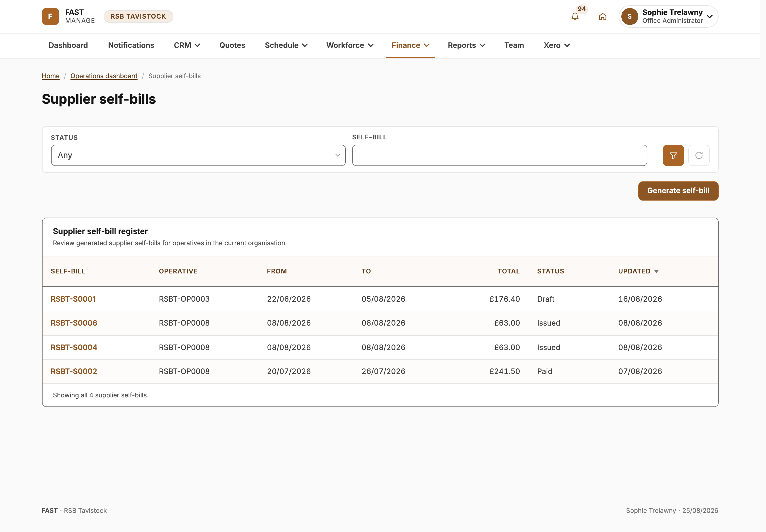Click Sophie Trelawny's avatar circle

pos(629,16)
